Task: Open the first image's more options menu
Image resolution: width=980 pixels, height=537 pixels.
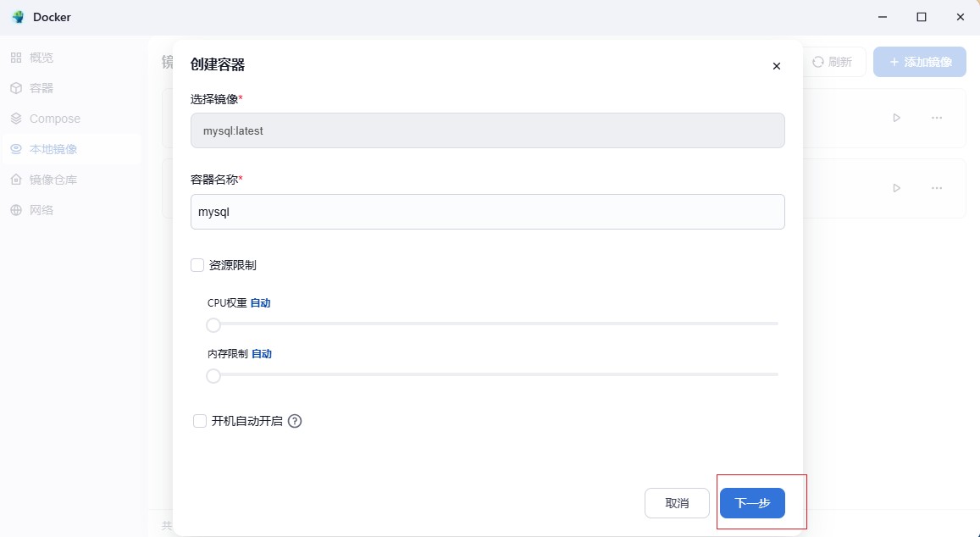Action: click(937, 118)
